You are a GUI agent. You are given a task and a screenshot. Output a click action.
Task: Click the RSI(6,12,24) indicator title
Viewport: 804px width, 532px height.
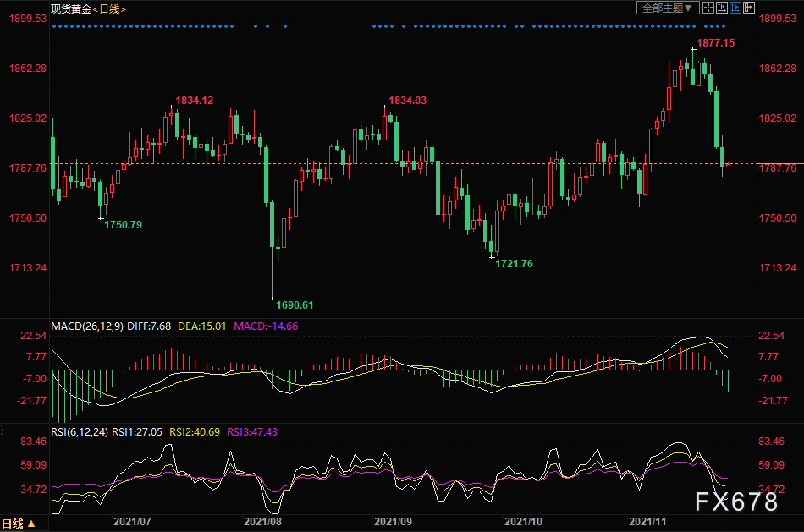pyautogui.click(x=80, y=432)
